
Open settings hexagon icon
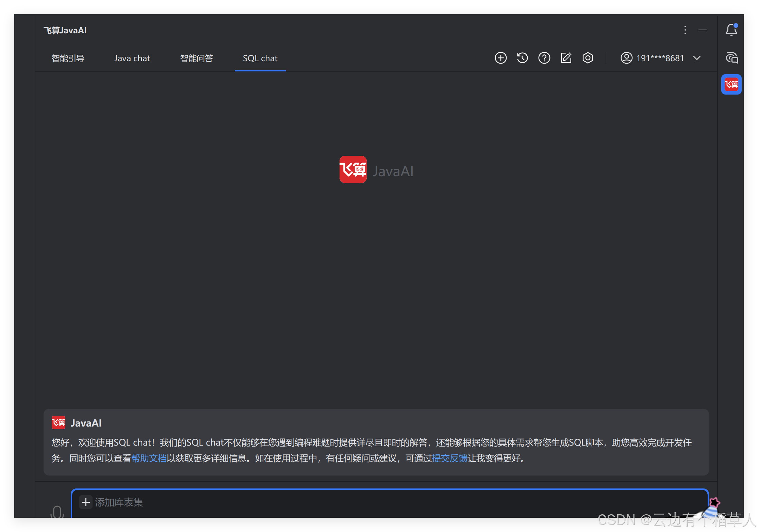588,58
